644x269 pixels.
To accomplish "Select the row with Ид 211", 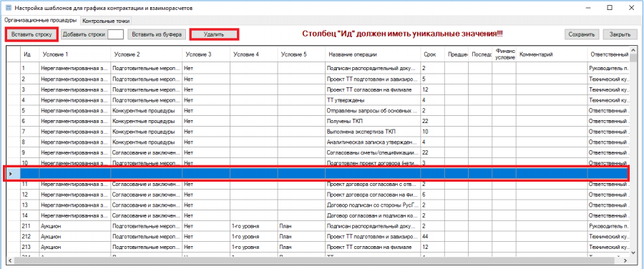I will tap(318, 226).
